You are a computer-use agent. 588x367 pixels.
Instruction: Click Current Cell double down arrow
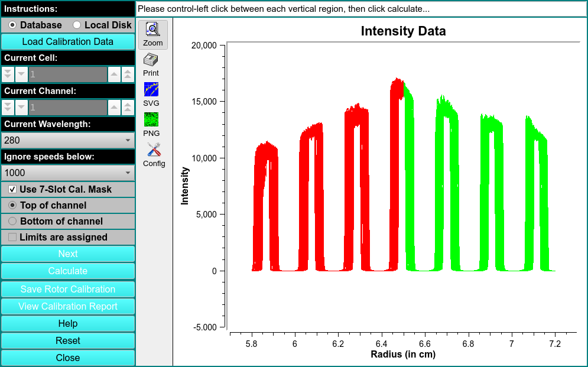click(x=8, y=74)
